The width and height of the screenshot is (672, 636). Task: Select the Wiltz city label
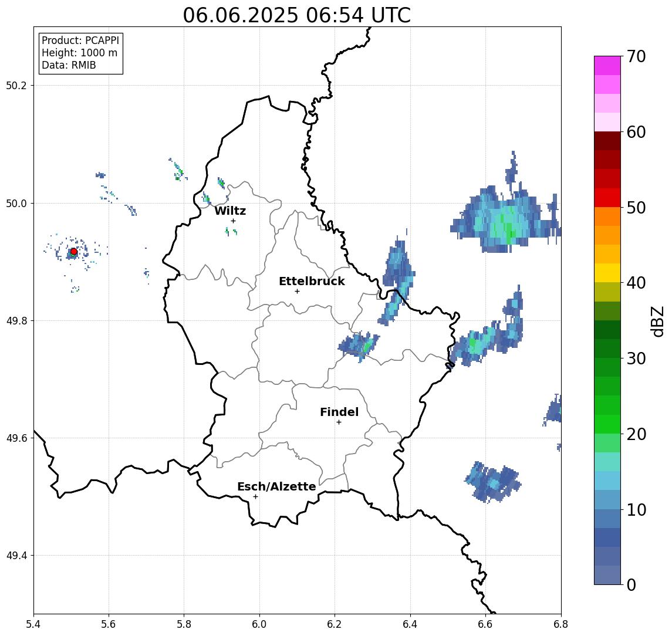[230, 211]
